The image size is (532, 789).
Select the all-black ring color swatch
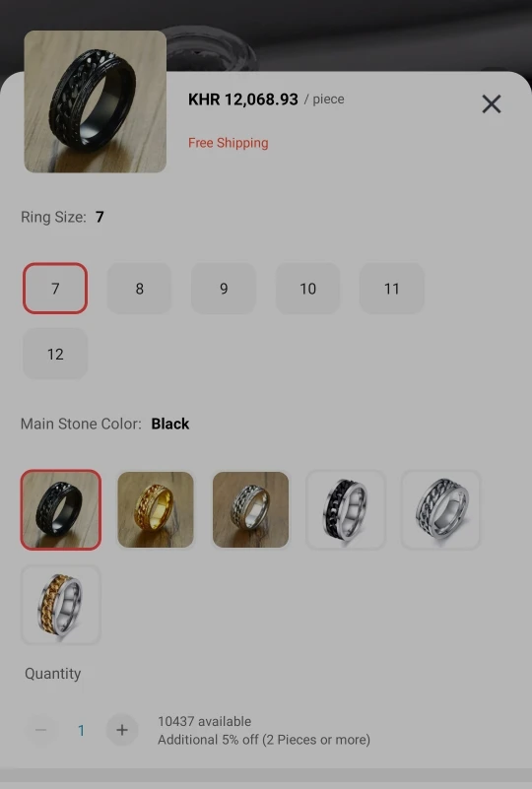pyautogui.click(x=61, y=509)
